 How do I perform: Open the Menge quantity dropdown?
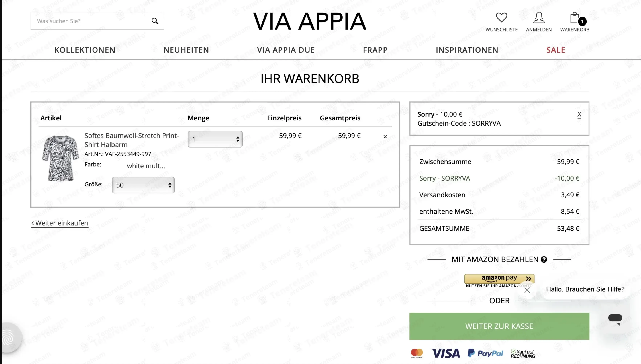pos(215,139)
